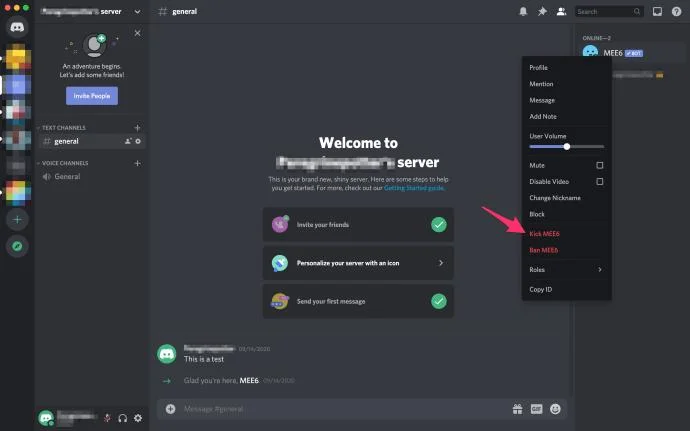Open notification settings bell icon
This screenshot has width=690, height=431.
pyautogui.click(x=523, y=12)
